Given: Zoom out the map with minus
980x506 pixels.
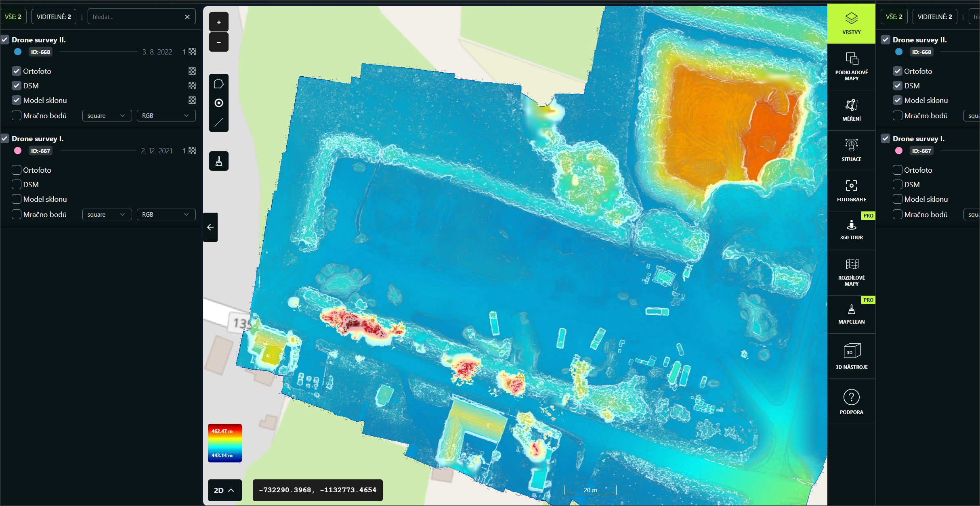Looking at the screenshot, I should 219,42.
